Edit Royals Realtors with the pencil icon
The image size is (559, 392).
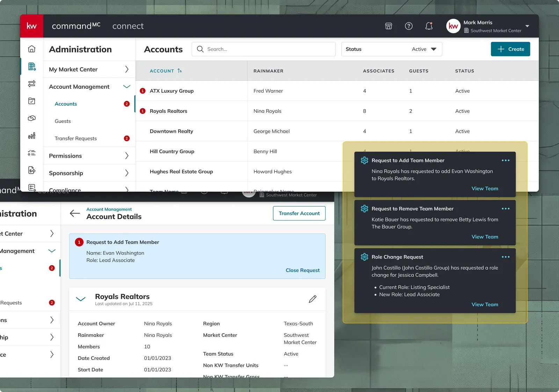click(313, 299)
